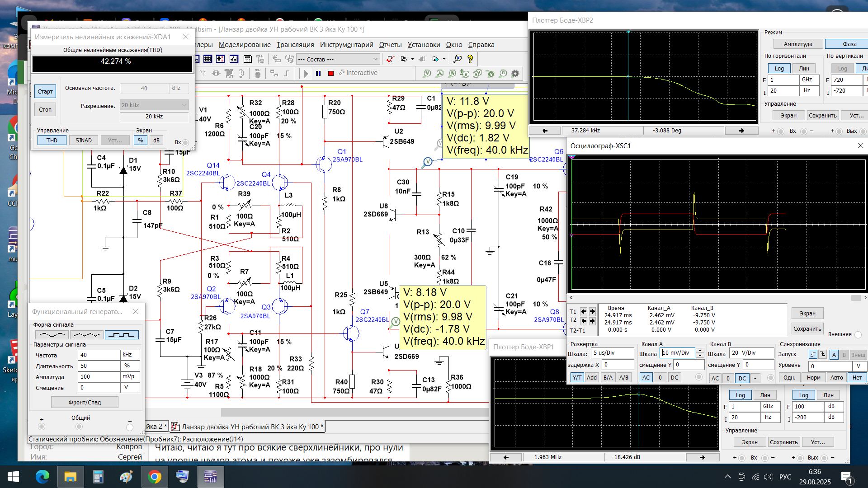Open the postprocessor calculator icon

(x=247, y=59)
